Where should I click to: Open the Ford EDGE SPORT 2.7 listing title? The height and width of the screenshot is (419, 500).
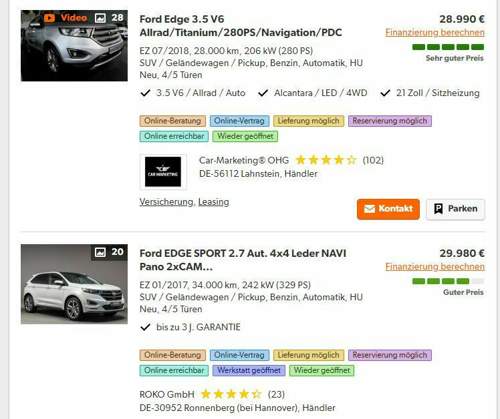point(243,260)
